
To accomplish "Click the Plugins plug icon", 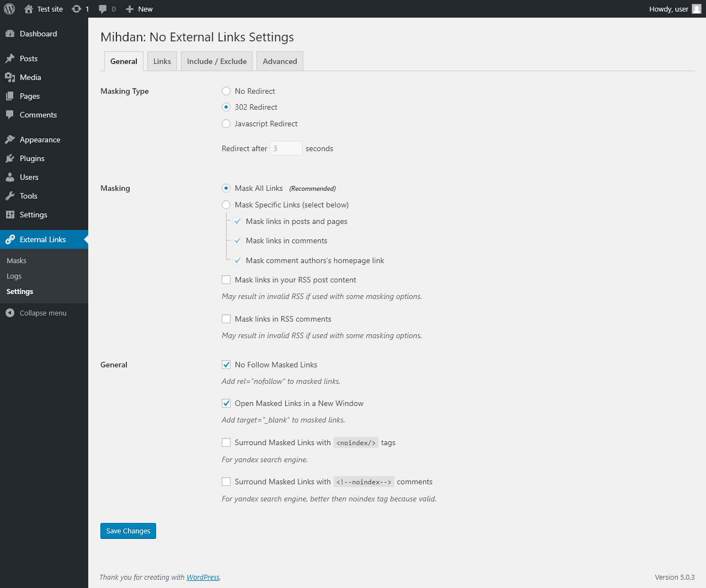I will [x=10, y=158].
